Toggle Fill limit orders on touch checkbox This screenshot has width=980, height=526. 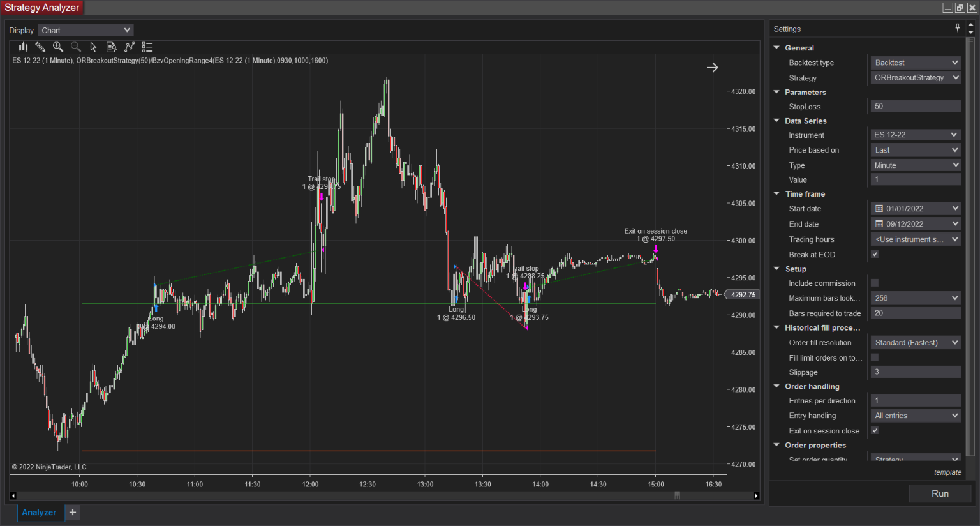point(875,357)
